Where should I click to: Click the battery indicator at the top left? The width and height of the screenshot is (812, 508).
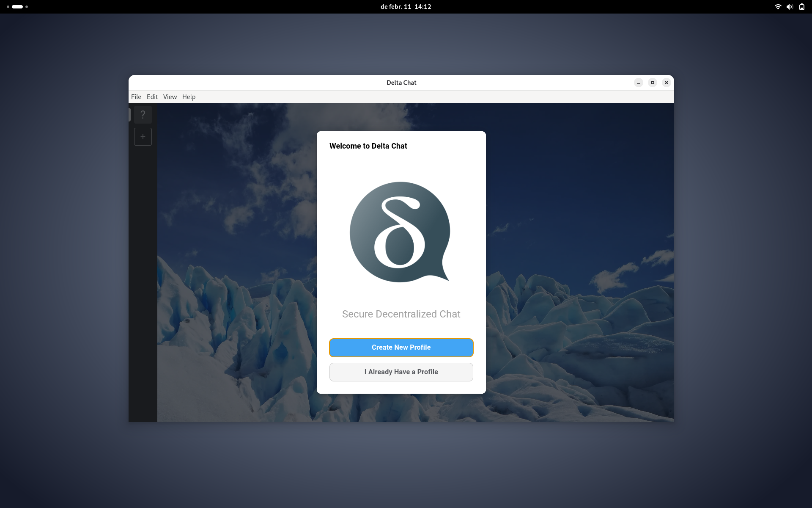17,7
